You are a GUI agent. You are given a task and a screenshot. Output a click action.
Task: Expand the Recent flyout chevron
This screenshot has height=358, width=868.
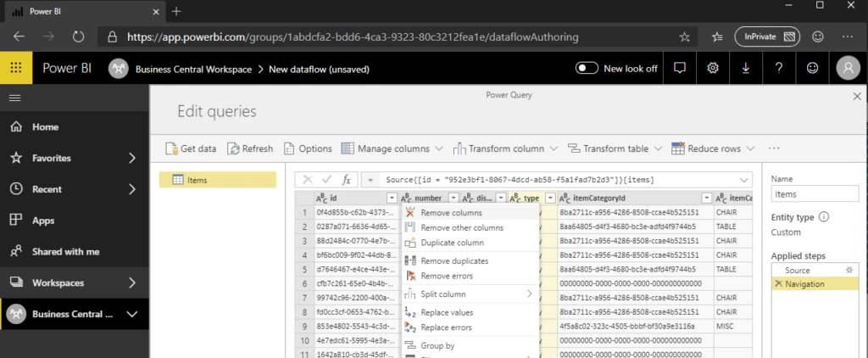131,189
